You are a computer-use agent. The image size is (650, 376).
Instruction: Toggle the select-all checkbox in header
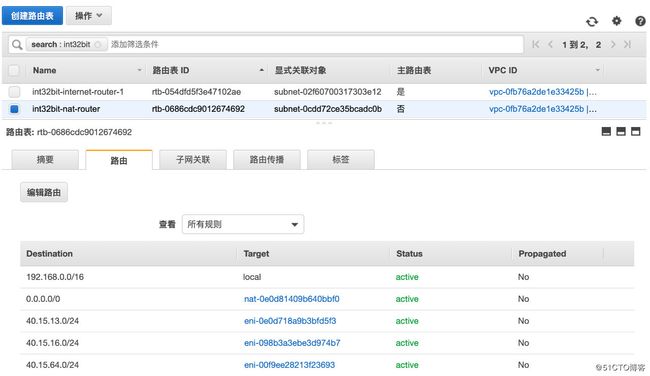(x=14, y=70)
